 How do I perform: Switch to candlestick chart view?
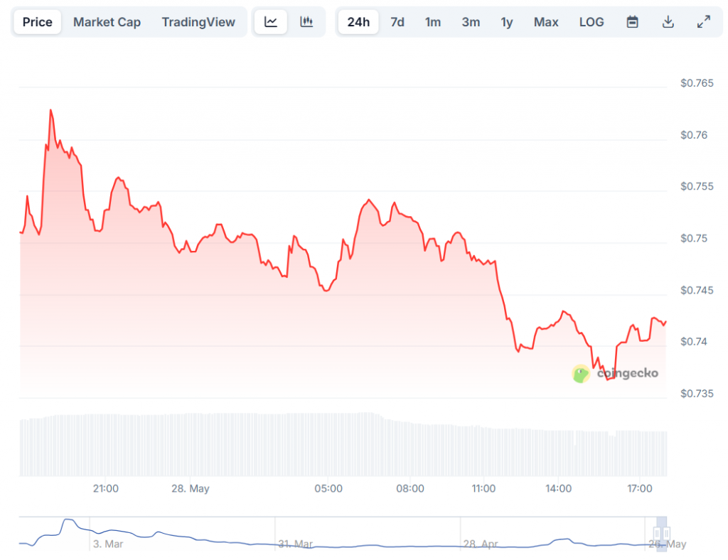tap(306, 22)
